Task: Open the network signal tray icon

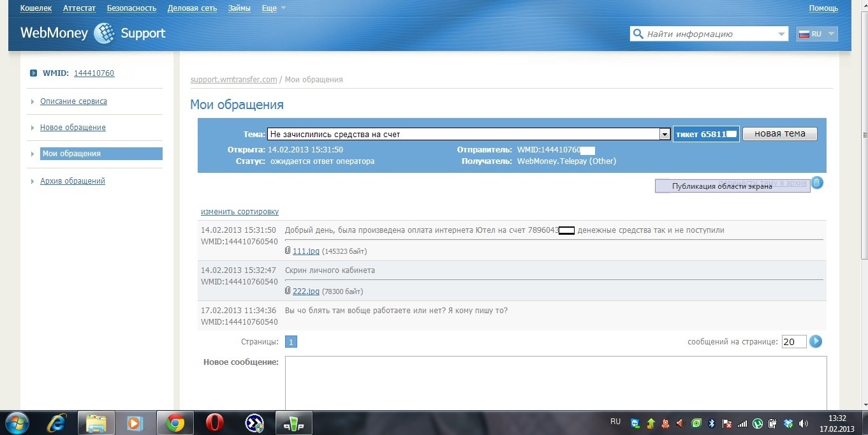Action: (x=742, y=423)
